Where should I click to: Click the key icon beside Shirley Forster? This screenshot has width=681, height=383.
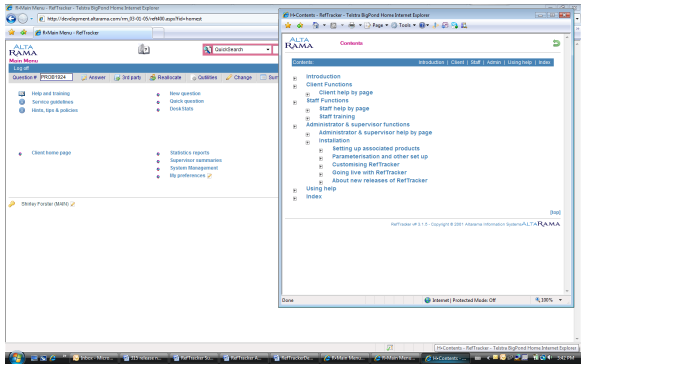12,204
